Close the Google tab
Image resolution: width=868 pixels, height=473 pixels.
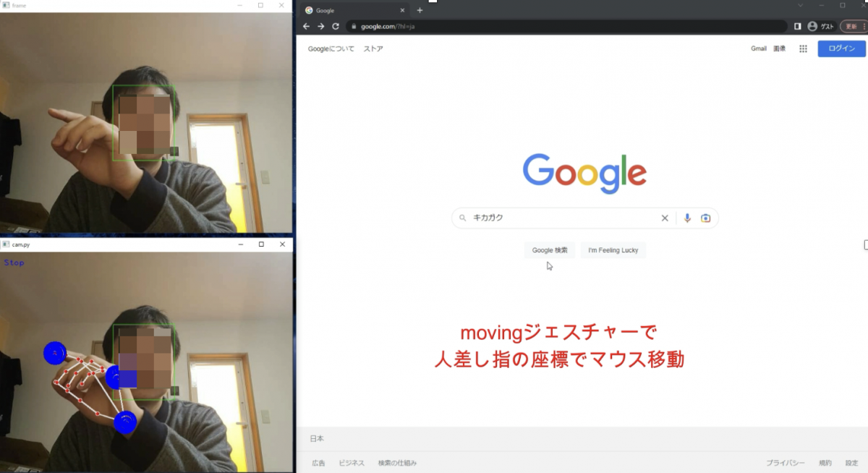[402, 10]
